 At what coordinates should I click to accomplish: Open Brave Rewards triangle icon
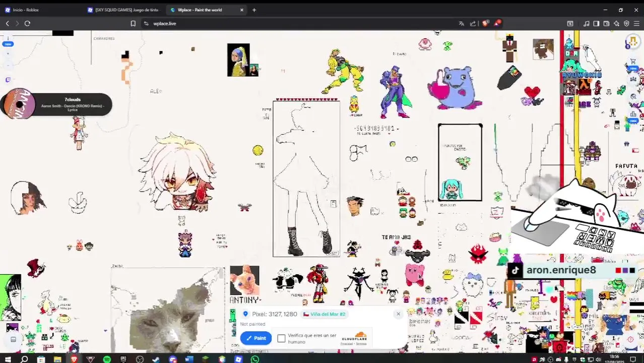(498, 23)
